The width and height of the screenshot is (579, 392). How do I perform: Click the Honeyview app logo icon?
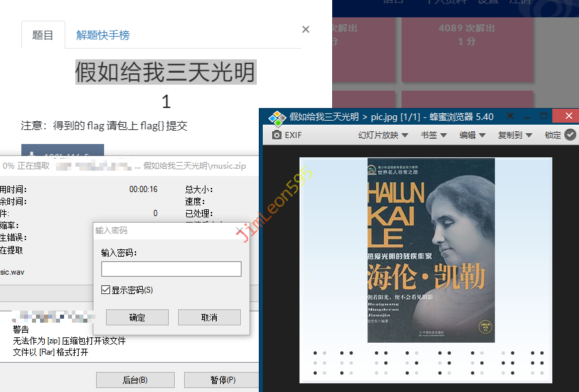(x=277, y=117)
